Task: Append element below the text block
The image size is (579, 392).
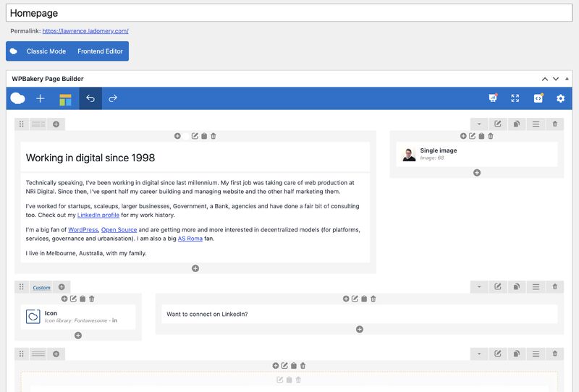Action: (x=195, y=268)
